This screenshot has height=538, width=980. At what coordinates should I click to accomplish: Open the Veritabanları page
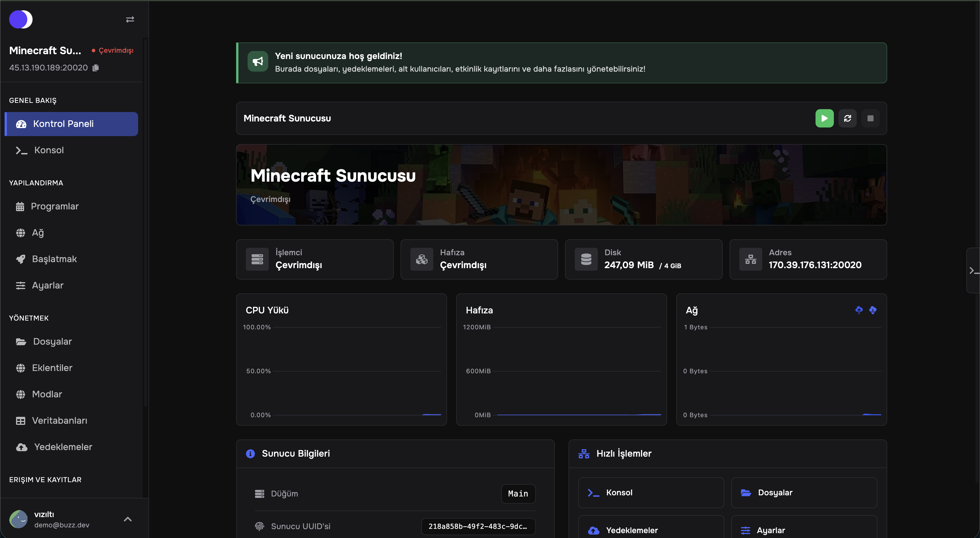click(x=59, y=421)
